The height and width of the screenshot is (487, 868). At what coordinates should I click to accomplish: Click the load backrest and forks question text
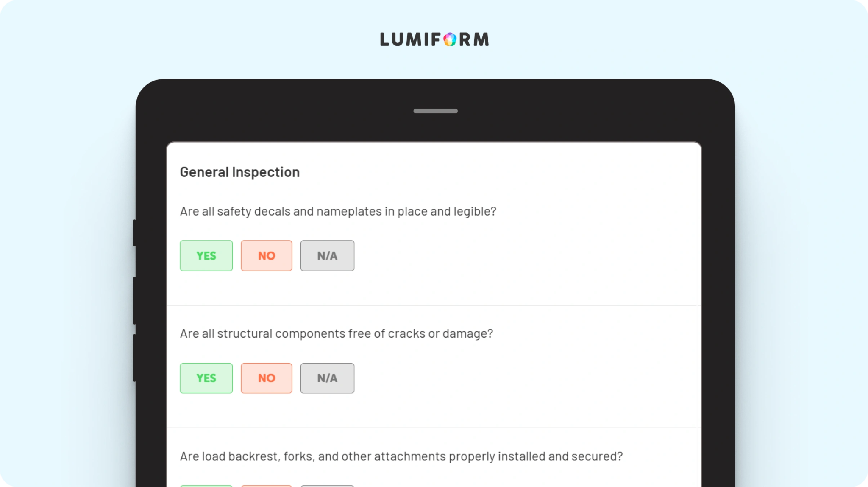point(401,456)
